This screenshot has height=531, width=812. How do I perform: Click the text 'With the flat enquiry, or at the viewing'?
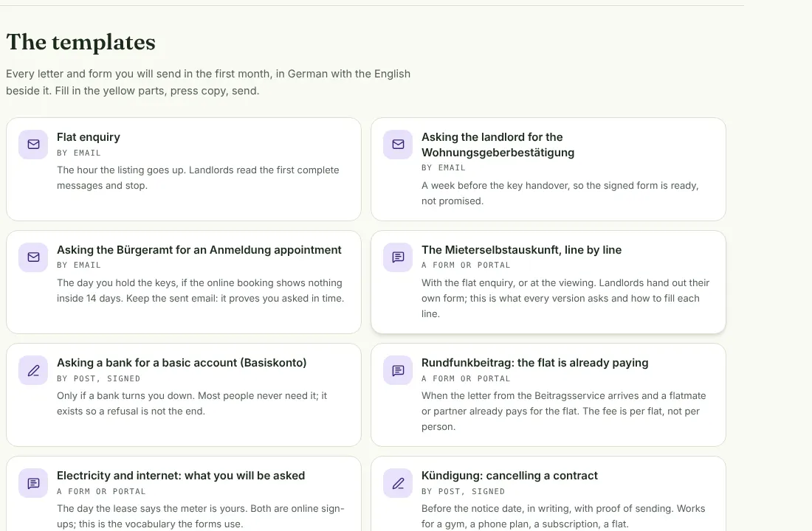point(565,298)
